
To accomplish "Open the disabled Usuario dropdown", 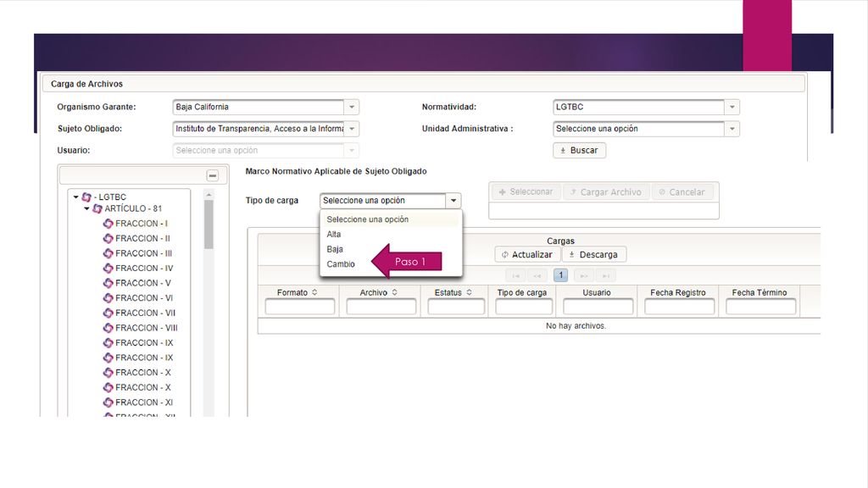I will pyautogui.click(x=352, y=151).
